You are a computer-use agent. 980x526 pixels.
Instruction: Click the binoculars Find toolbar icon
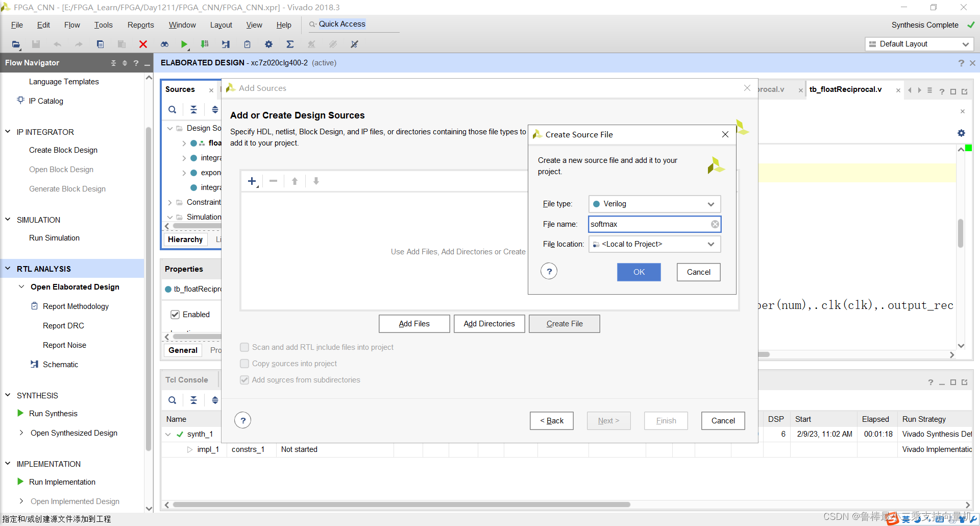164,44
